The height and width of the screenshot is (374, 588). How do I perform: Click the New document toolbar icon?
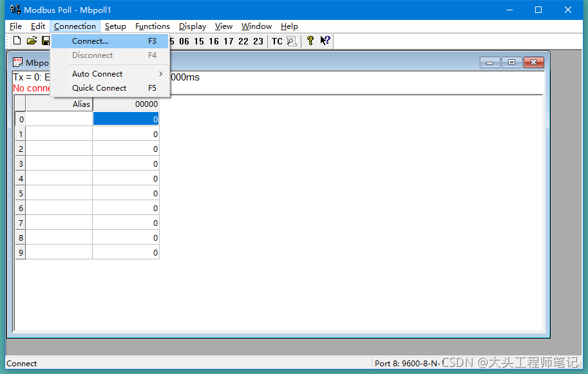point(17,41)
